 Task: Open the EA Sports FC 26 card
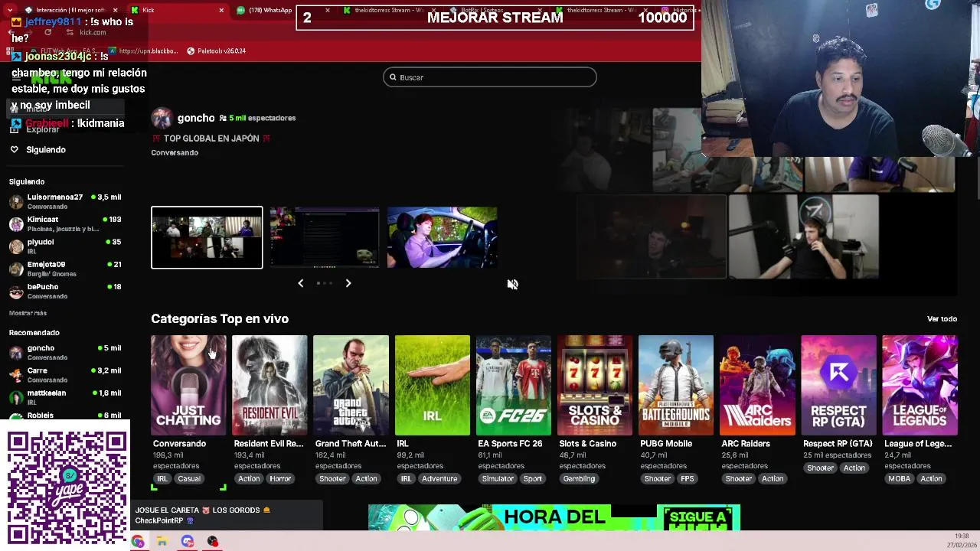[x=513, y=385]
